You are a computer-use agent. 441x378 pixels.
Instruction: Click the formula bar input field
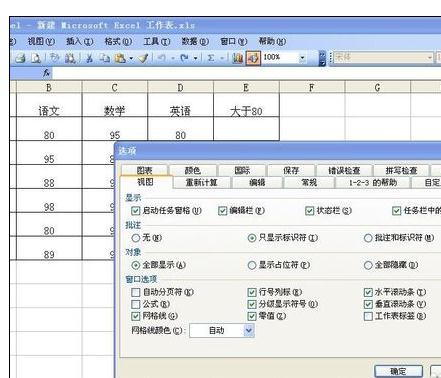[246, 73]
